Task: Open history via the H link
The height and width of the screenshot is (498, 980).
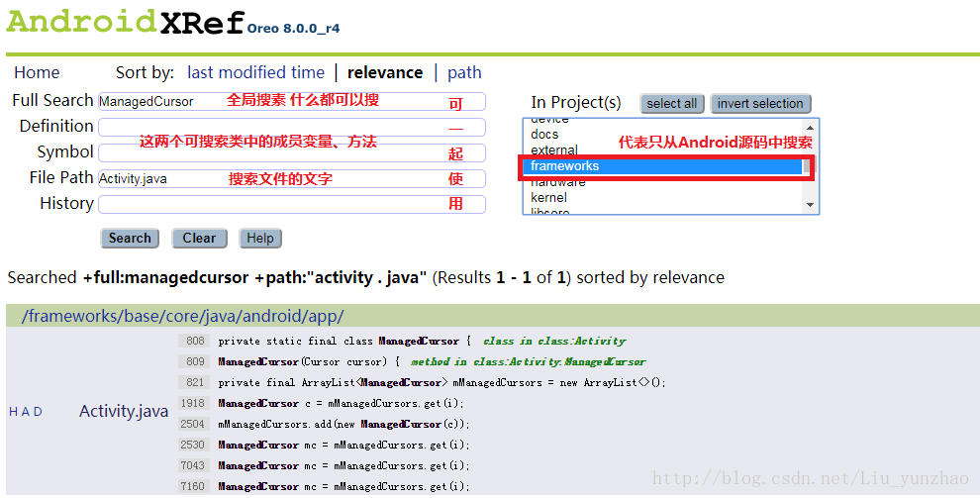Action: (14, 412)
